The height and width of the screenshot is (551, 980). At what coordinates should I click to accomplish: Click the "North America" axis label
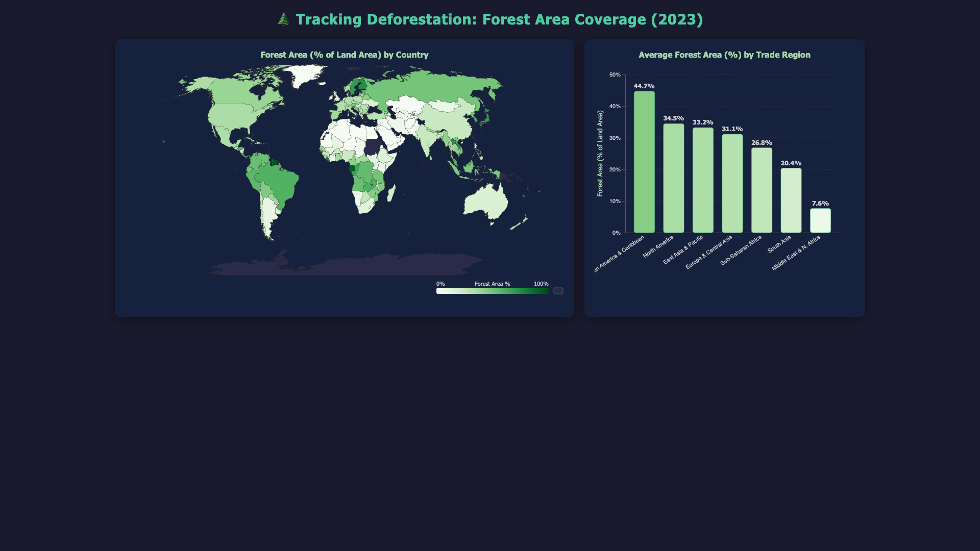[658, 246]
